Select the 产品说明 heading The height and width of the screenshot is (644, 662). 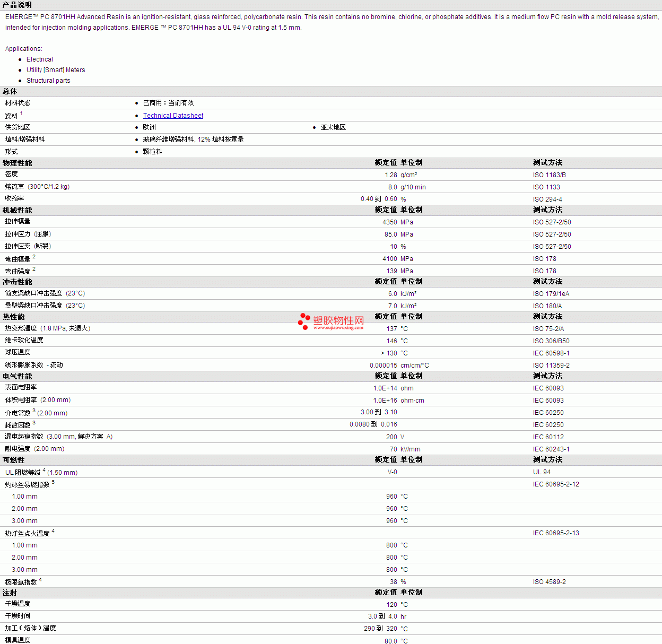17,5
